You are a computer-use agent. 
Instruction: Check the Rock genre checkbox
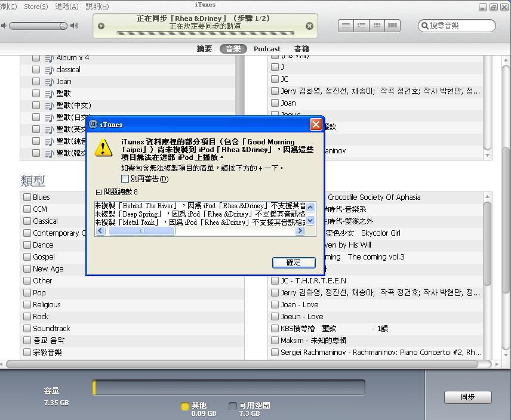click(27, 316)
